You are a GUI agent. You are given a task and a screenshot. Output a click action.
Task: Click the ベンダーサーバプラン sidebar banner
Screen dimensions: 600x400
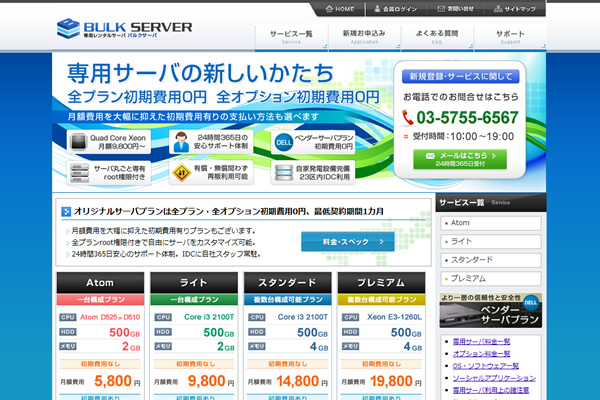click(493, 313)
